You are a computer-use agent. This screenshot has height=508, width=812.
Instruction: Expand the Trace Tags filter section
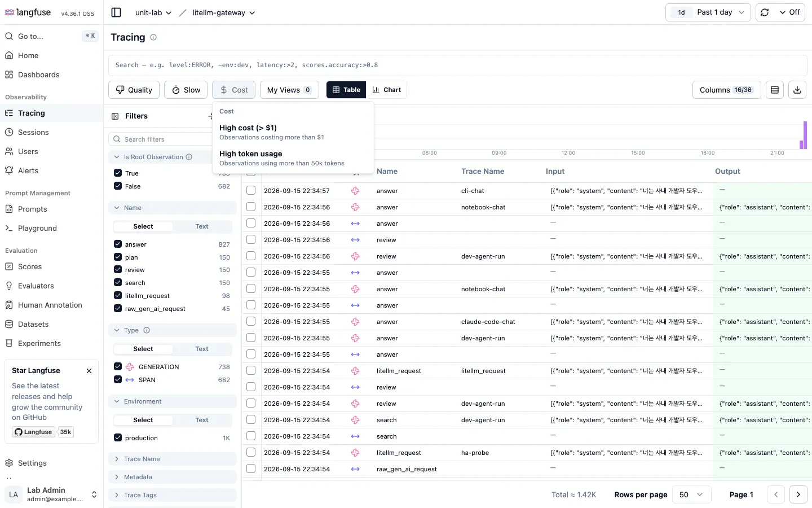[x=173, y=495]
